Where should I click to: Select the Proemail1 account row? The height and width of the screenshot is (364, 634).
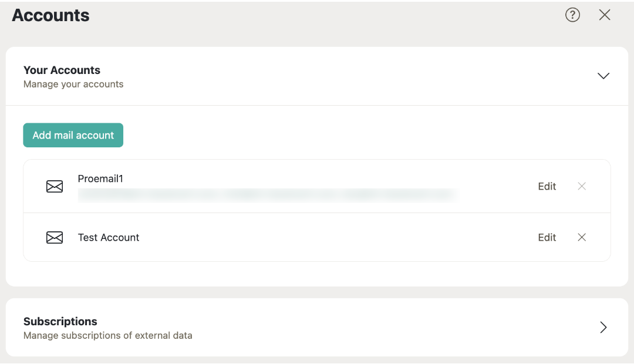235,186
